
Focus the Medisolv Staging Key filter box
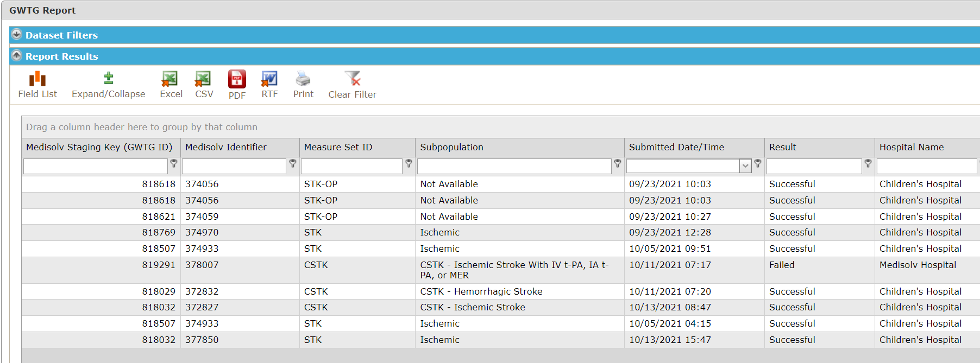pyautogui.click(x=96, y=166)
